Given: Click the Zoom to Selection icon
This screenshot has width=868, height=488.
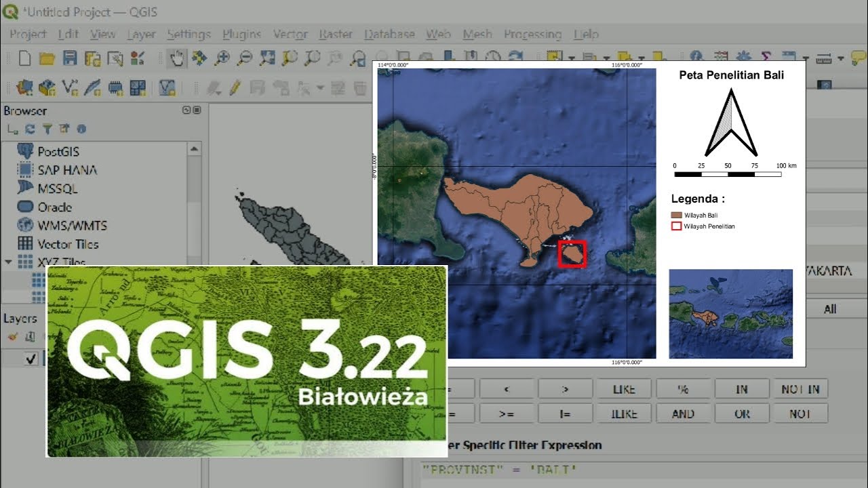Looking at the screenshot, I should coord(290,58).
